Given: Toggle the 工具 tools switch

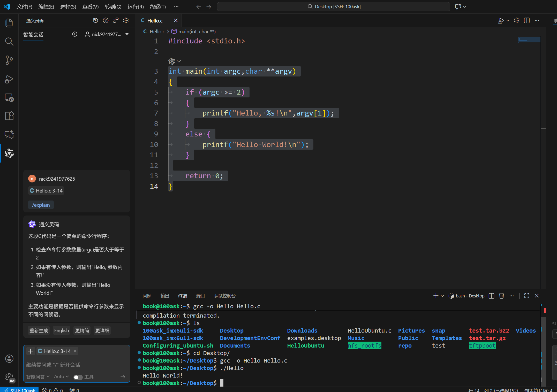Looking at the screenshot, I should tap(78, 377).
